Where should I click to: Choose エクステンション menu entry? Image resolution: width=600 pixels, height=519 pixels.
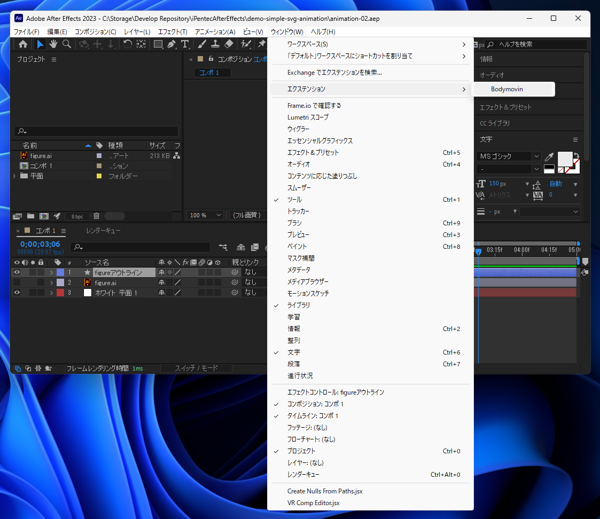[x=370, y=89]
